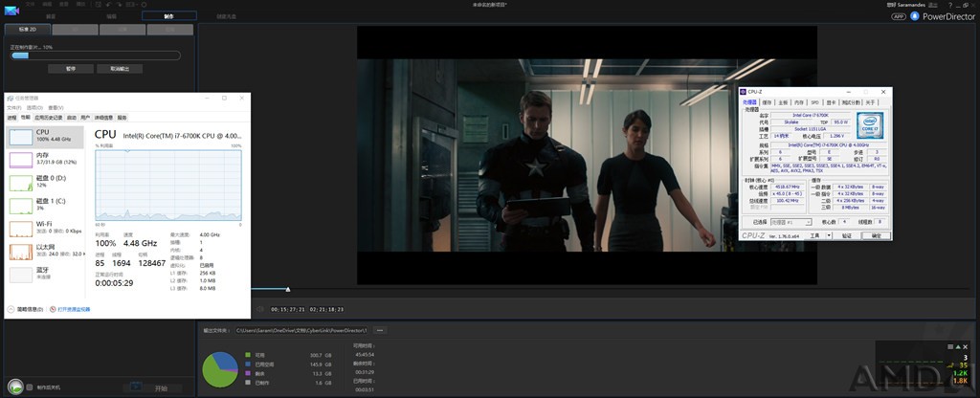Click the preview playhead marker on seek bar
This screenshot has width=980, height=398.
click(288, 289)
